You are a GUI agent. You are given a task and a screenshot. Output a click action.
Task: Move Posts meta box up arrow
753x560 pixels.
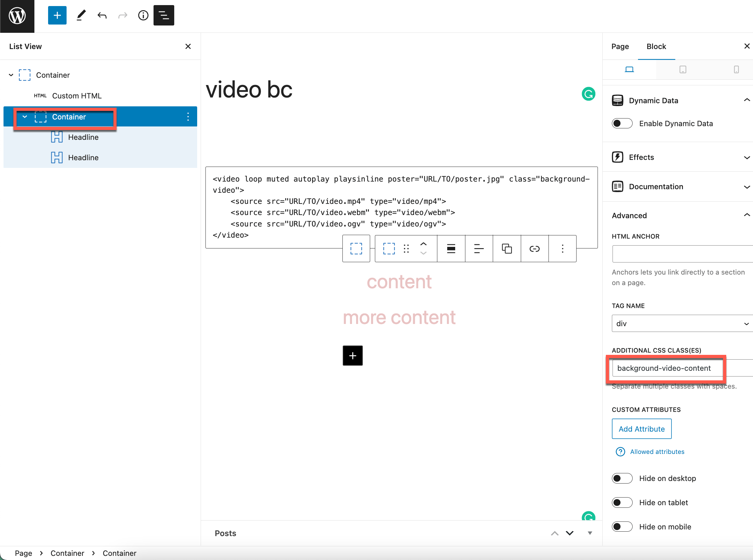[555, 533]
